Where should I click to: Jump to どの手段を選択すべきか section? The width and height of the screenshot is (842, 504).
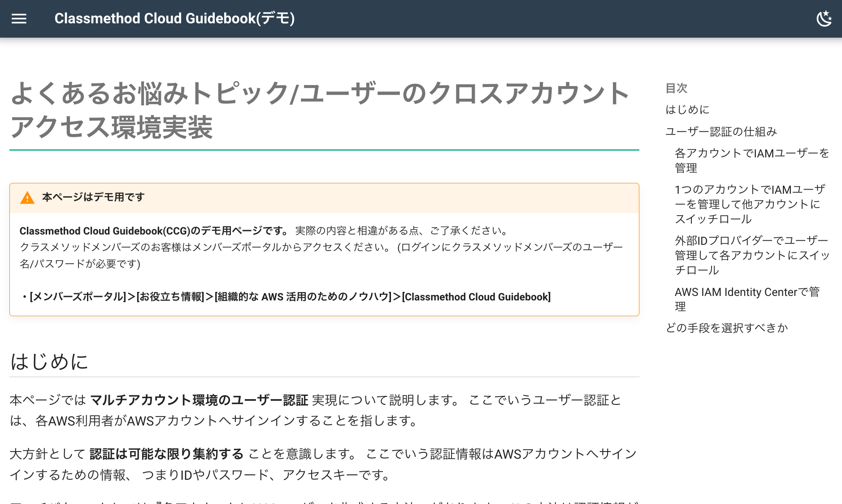point(726,328)
